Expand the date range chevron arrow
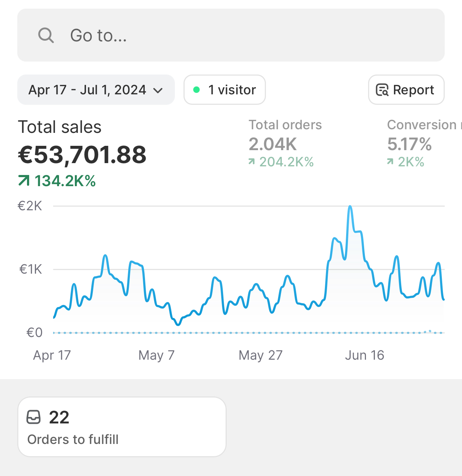The width and height of the screenshot is (462, 476). pyautogui.click(x=158, y=90)
